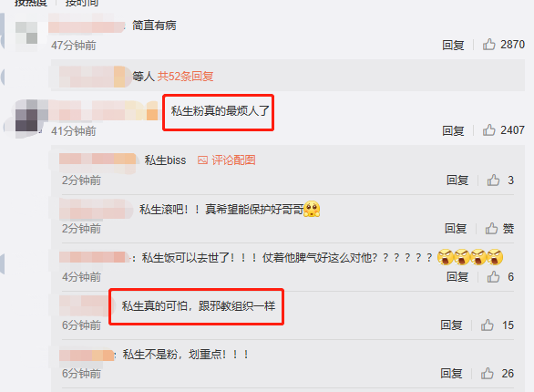Reply to the 私生biss comment
Viewport: 534px width, 392px height.
pos(457,181)
